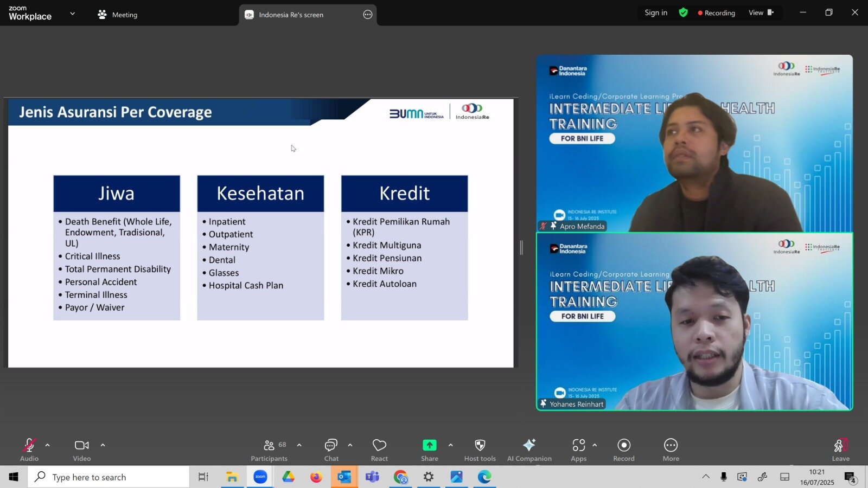Click the 'Jenis Asuransi Per Coverage' slide title
This screenshot has height=488, width=868.
[x=116, y=112]
